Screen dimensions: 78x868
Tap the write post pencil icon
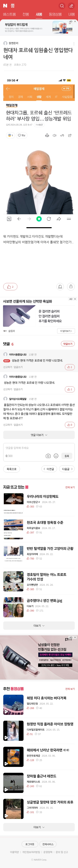click(71, 6)
